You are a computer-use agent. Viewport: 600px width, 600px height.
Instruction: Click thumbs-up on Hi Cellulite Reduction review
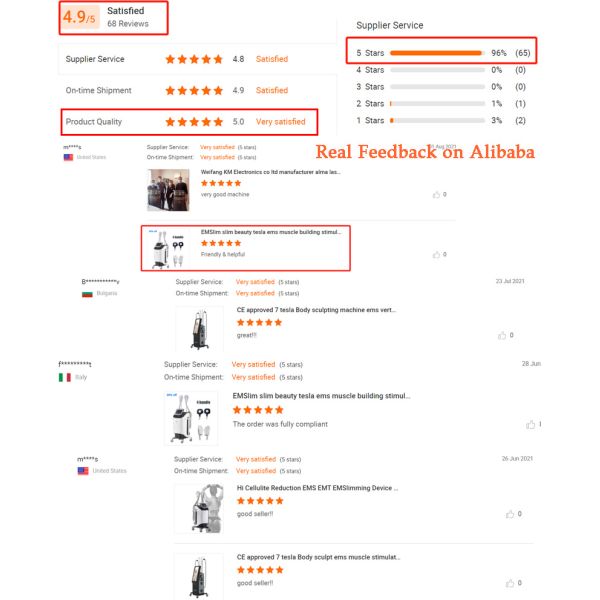tap(511, 514)
